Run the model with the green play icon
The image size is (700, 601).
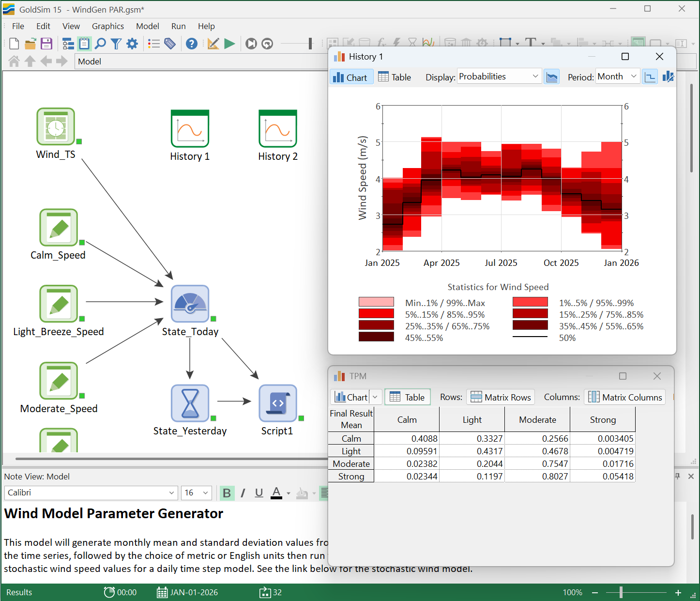(229, 44)
